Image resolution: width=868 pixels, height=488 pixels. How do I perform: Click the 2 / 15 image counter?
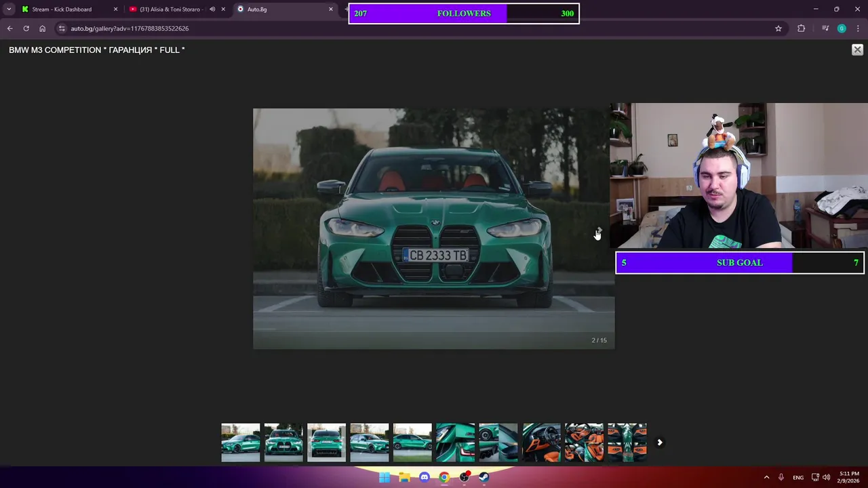[x=599, y=340]
